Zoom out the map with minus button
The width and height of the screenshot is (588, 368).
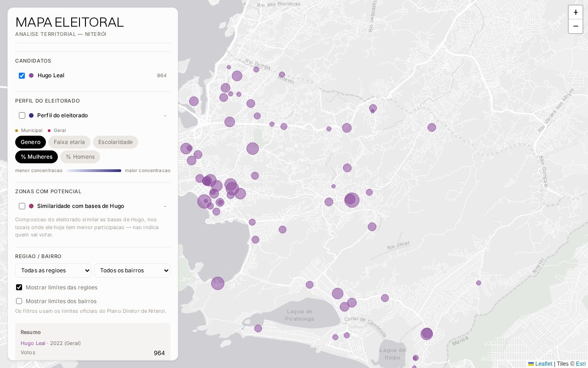[x=576, y=26]
